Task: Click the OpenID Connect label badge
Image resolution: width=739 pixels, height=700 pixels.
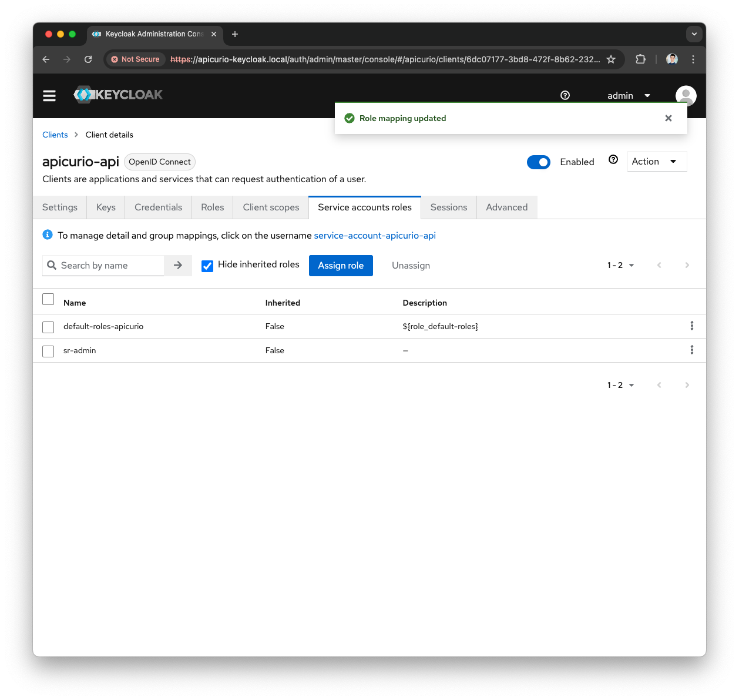Action: [x=160, y=162]
